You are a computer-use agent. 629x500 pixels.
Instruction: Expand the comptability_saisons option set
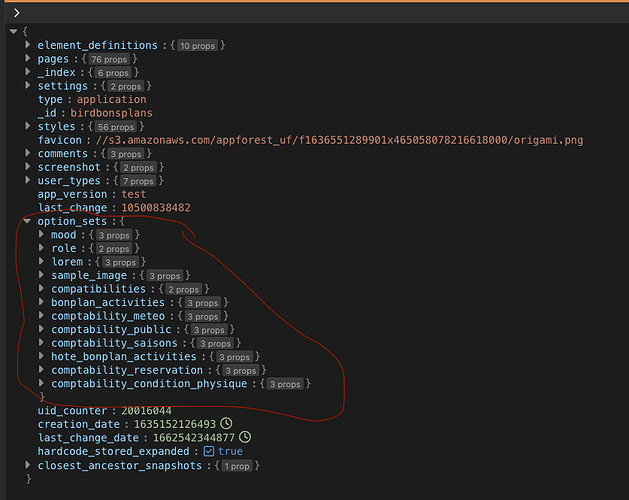[x=41, y=342]
